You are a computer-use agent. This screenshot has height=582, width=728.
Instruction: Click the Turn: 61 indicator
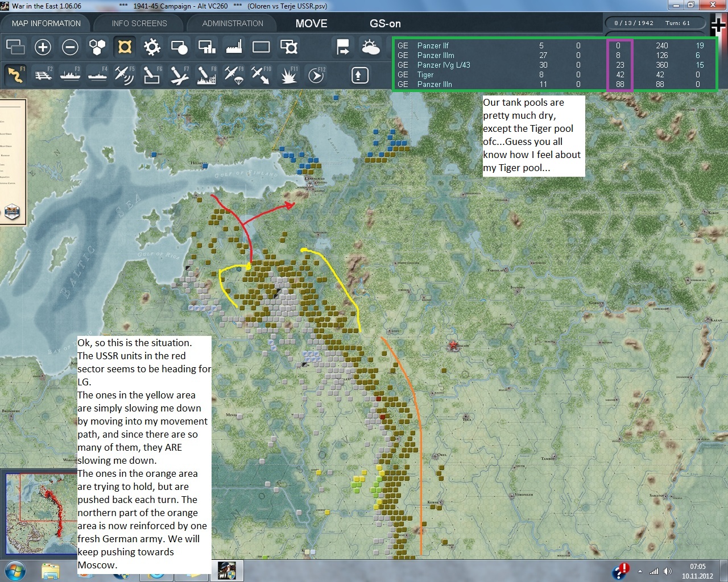677,23
